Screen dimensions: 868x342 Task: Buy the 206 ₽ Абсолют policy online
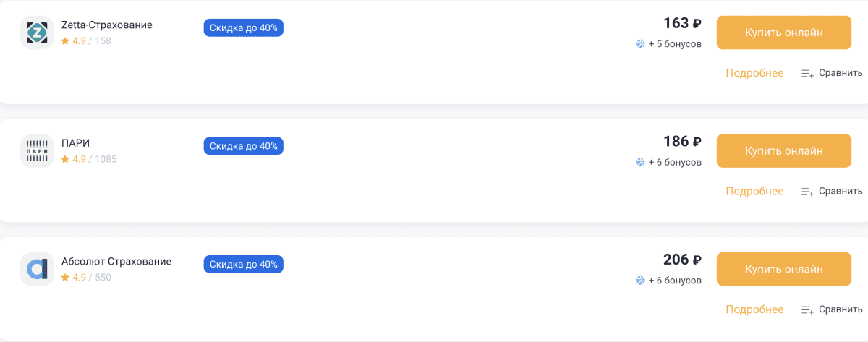pos(783,269)
